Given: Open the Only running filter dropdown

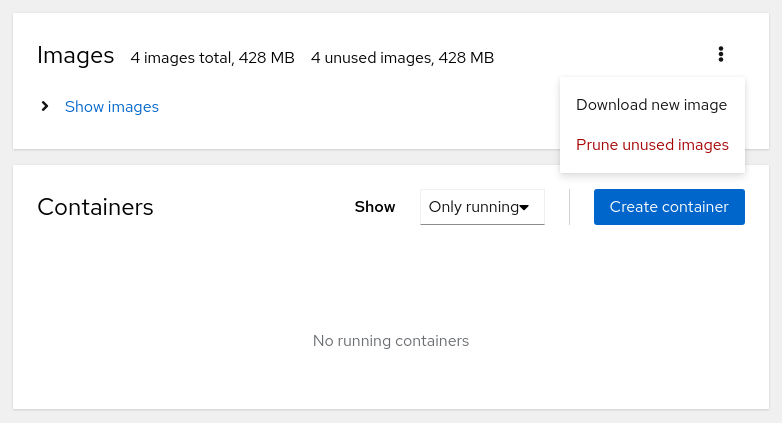Looking at the screenshot, I should (x=482, y=207).
